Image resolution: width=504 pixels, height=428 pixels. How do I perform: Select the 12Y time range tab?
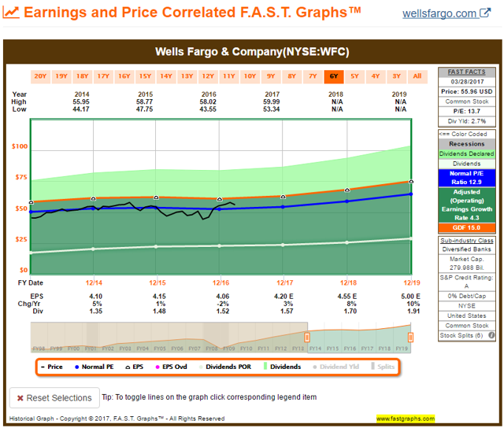pyautogui.click(x=208, y=76)
